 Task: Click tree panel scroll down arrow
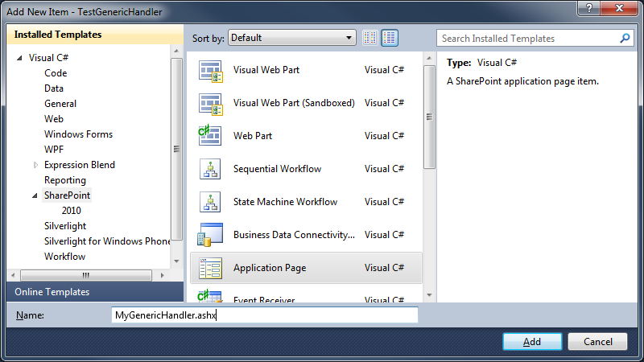pos(176,261)
